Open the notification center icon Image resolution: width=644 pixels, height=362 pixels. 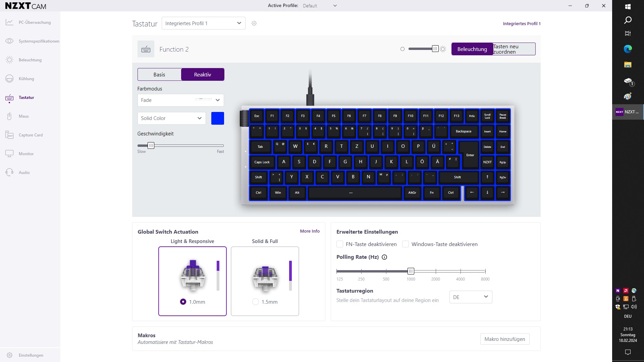click(x=628, y=352)
